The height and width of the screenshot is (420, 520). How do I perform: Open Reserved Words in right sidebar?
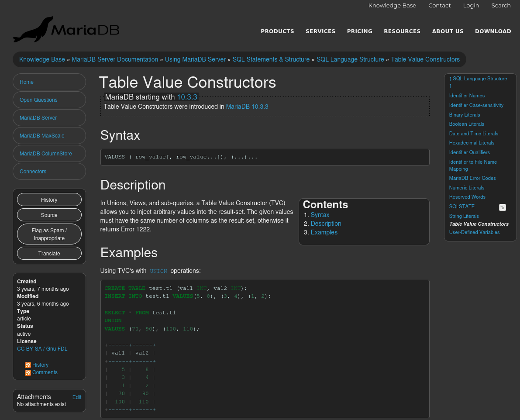(x=467, y=197)
